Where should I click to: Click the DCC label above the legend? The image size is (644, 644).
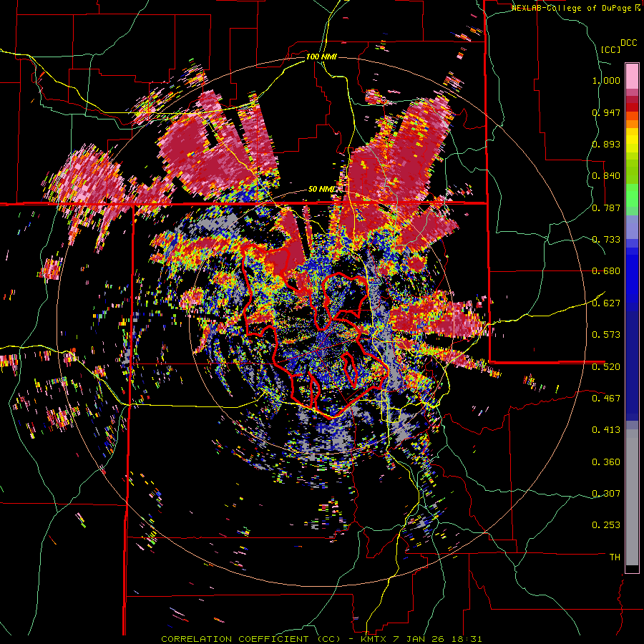pyautogui.click(x=628, y=43)
